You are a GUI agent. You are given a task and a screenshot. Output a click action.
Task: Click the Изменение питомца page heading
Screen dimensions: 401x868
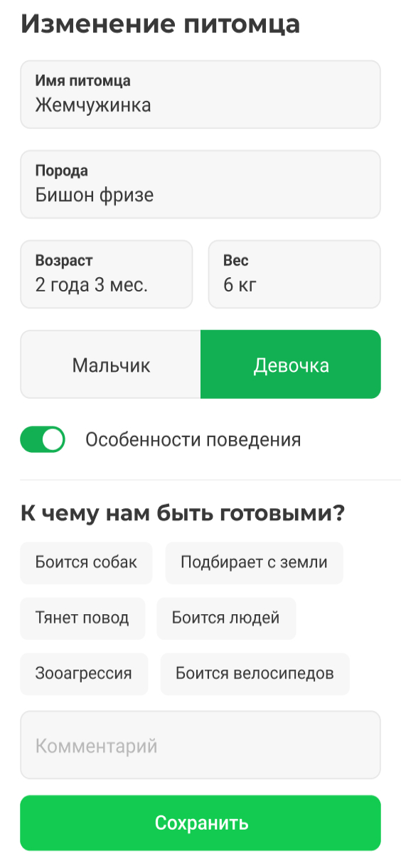coord(161,25)
